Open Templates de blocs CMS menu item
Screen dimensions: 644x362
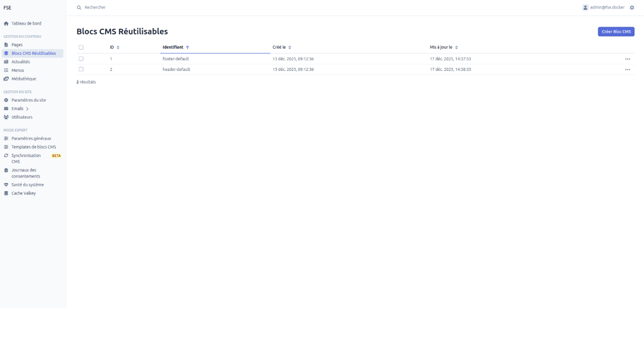click(x=34, y=147)
